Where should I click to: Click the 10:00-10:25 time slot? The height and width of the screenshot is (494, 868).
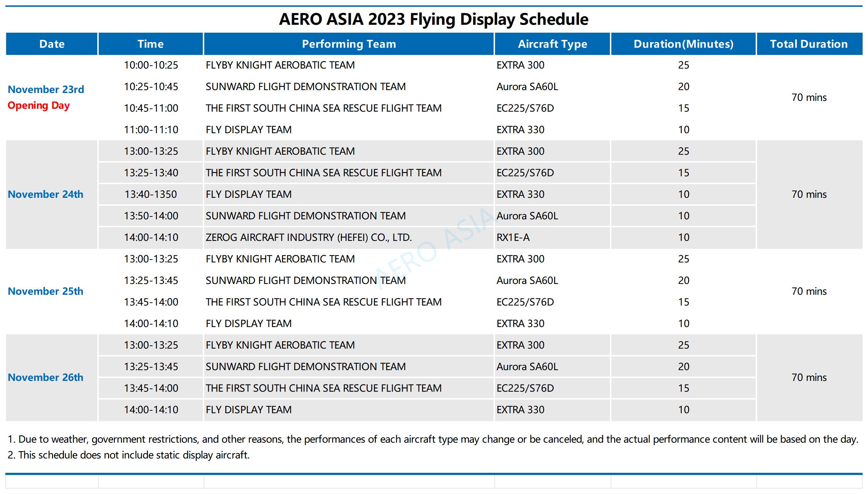pos(151,65)
